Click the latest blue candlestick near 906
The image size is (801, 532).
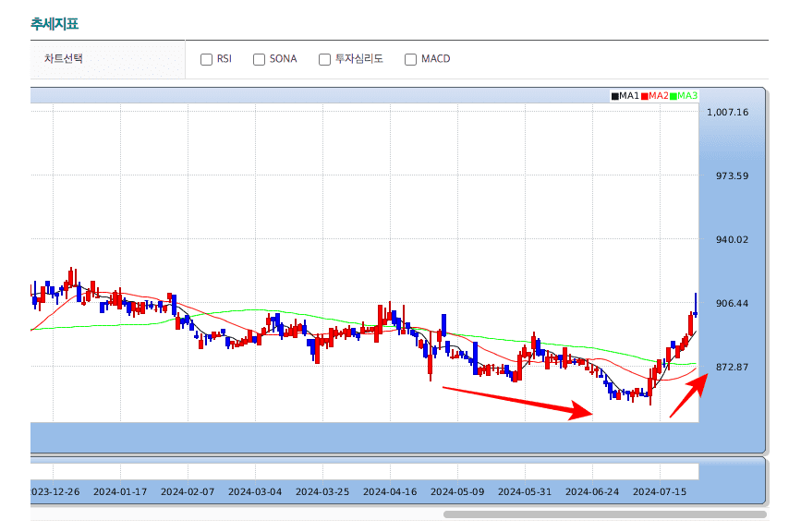(x=696, y=306)
